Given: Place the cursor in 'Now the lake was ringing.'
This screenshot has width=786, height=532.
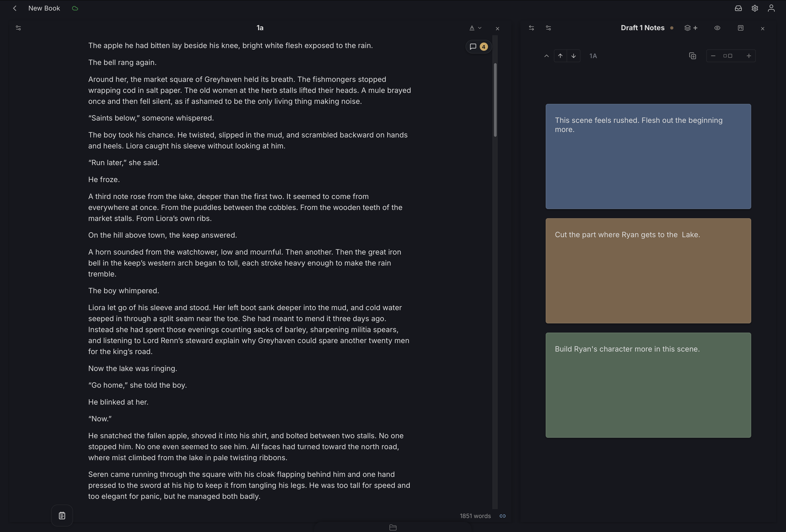Looking at the screenshot, I should pyautogui.click(x=133, y=368).
